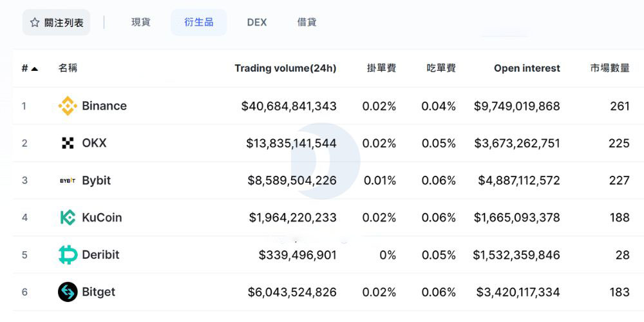Click Deribit market count 28

(623, 255)
